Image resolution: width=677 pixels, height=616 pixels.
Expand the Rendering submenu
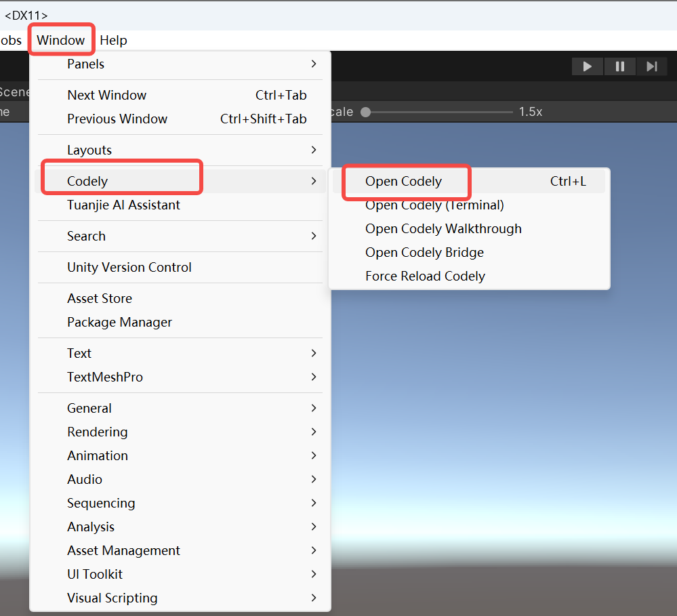(x=180, y=432)
